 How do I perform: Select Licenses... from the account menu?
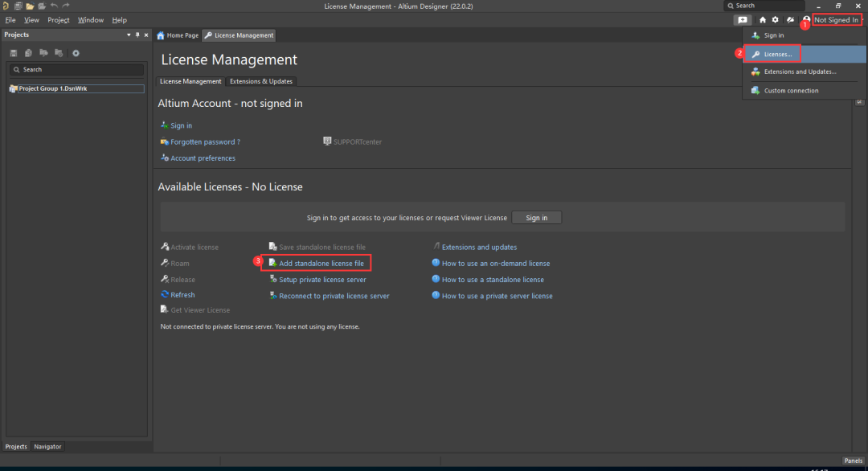coord(777,55)
